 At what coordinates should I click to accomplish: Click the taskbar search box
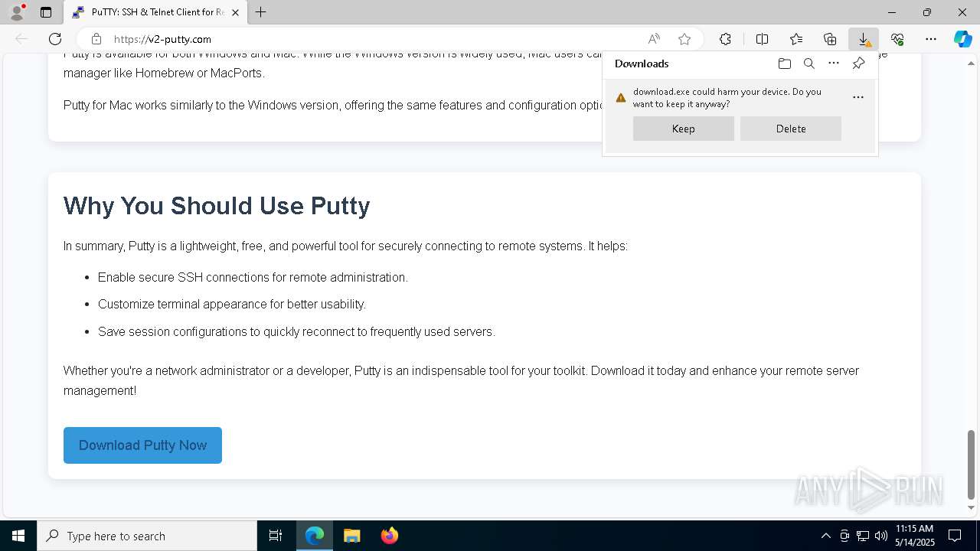coord(147,536)
